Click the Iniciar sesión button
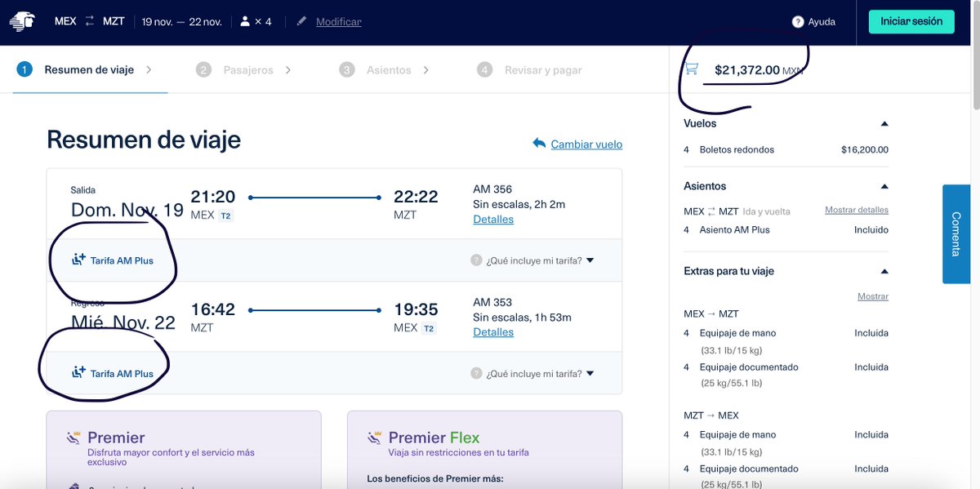Viewport: 980px width, 489px height. point(911,20)
